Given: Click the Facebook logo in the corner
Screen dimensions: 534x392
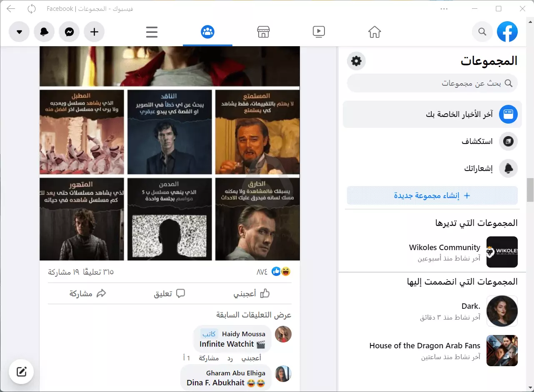Looking at the screenshot, I should pyautogui.click(x=507, y=32).
